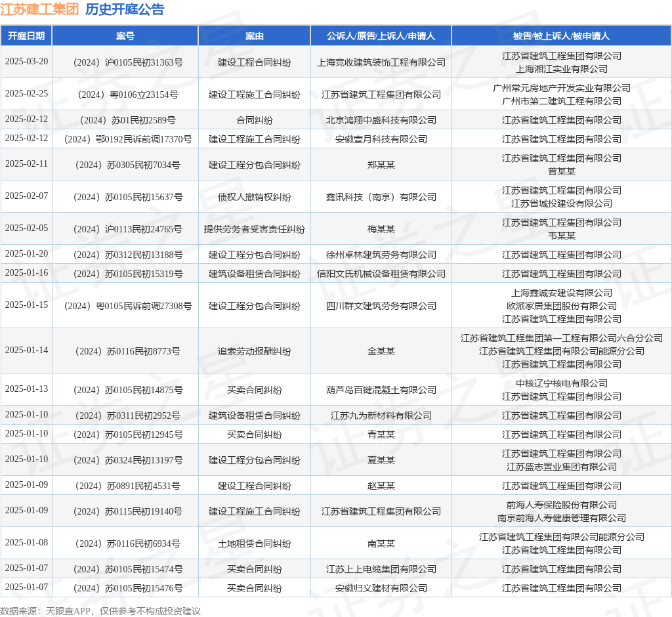Click defendant 上海湘江实业有限公司
This screenshot has width=672, height=617.
point(562,69)
